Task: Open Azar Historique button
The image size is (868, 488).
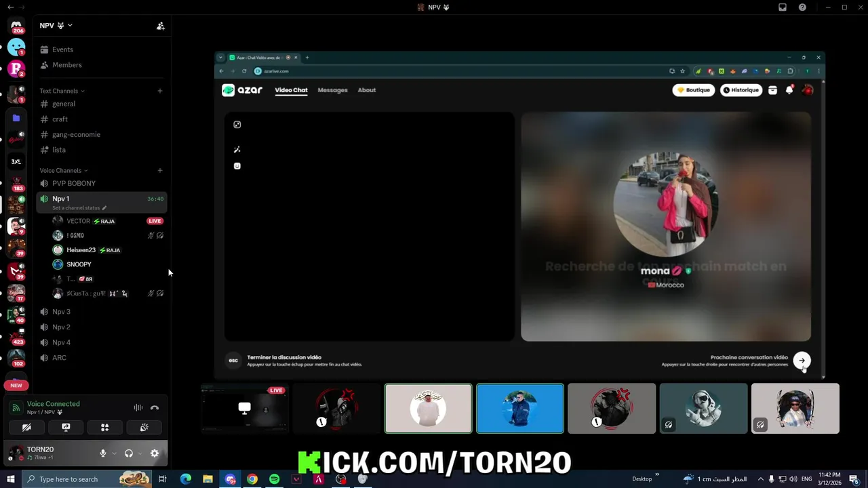Action: [741, 90]
